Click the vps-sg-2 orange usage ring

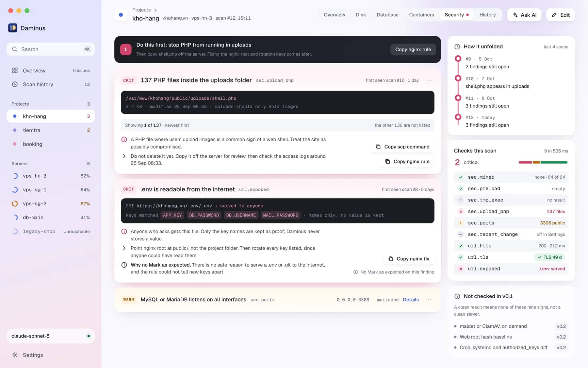(15, 203)
